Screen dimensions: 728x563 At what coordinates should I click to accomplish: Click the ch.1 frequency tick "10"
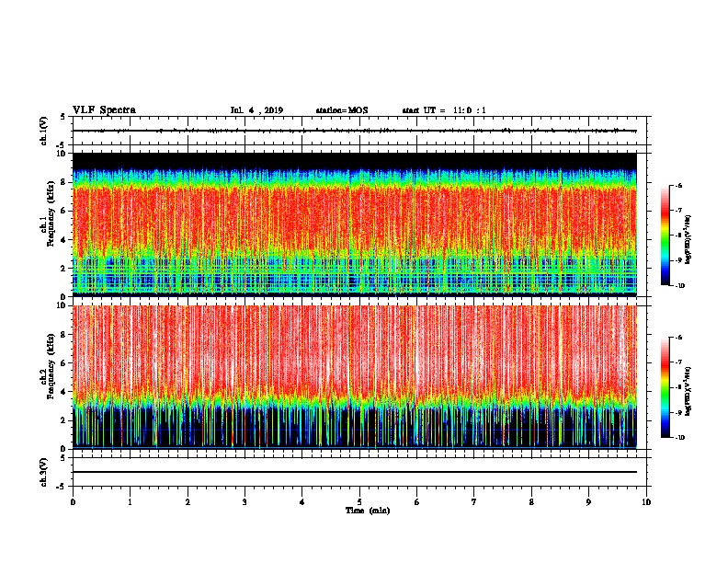coord(62,154)
